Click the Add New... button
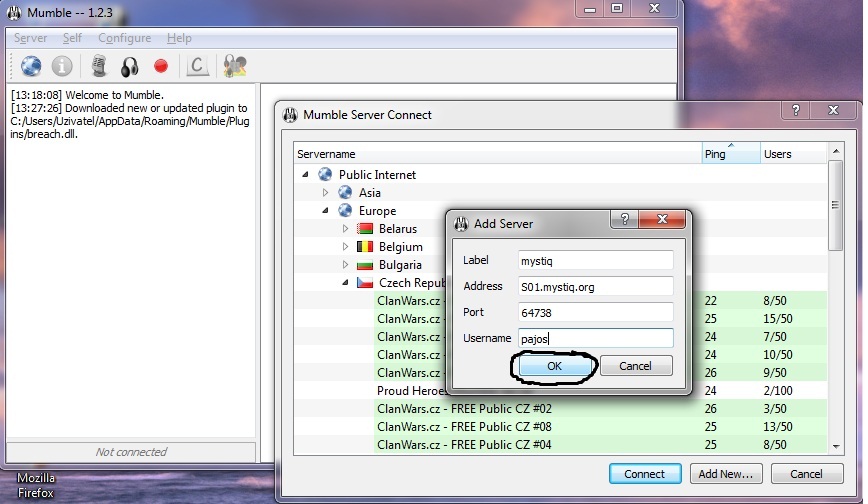 tap(726, 474)
